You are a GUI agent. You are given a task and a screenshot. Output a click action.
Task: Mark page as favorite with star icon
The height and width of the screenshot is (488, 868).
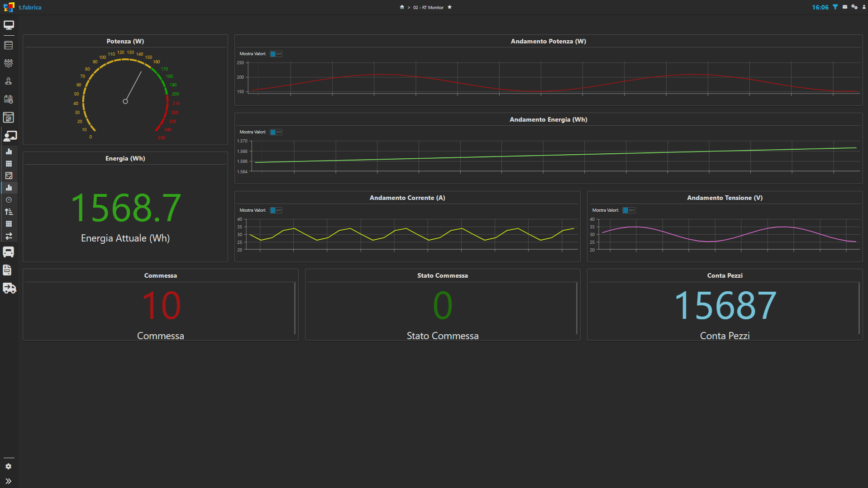[x=449, y=7]
